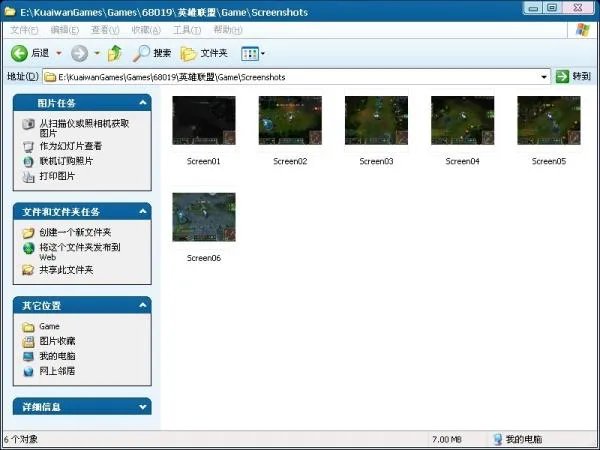600x450 pixels.
Task: Select the Screen06 thumbnail
Action: pyautogui.click(x=204, y=217)
